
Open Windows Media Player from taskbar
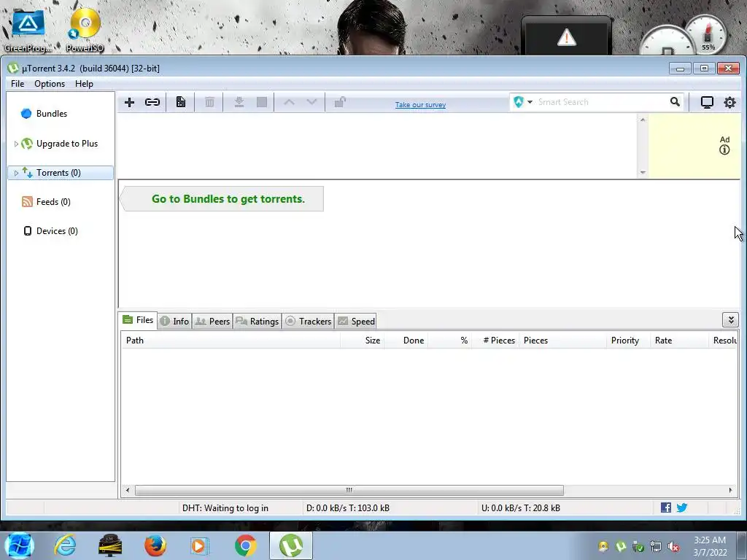(x=198, y=545)
